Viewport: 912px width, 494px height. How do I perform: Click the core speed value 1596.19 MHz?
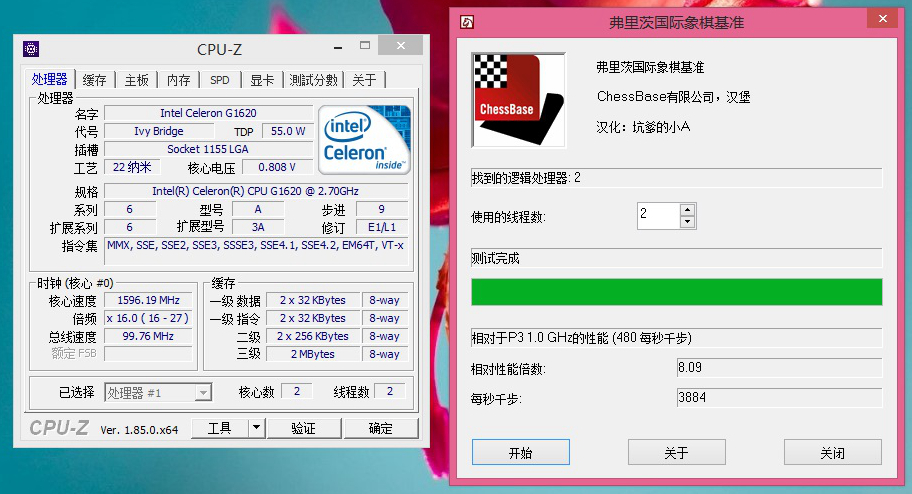point(148,300)
